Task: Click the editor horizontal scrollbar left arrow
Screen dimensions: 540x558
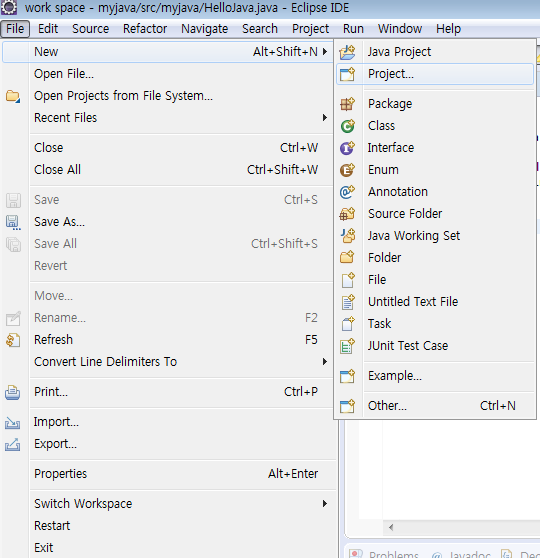Action: coord(391,527)
